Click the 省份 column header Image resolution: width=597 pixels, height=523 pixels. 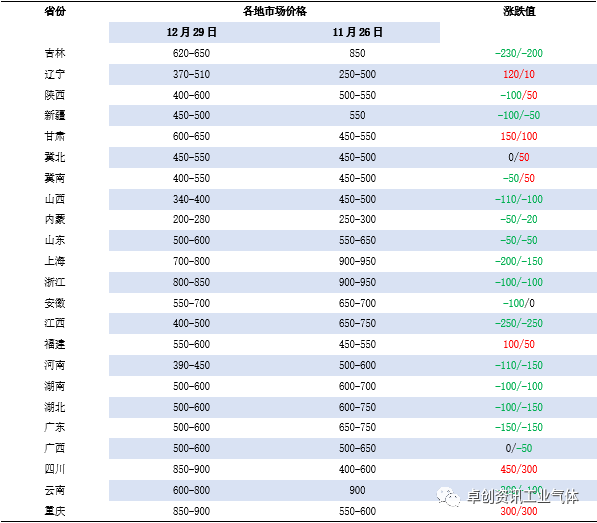pyautogui.click(x=55, y=11)
